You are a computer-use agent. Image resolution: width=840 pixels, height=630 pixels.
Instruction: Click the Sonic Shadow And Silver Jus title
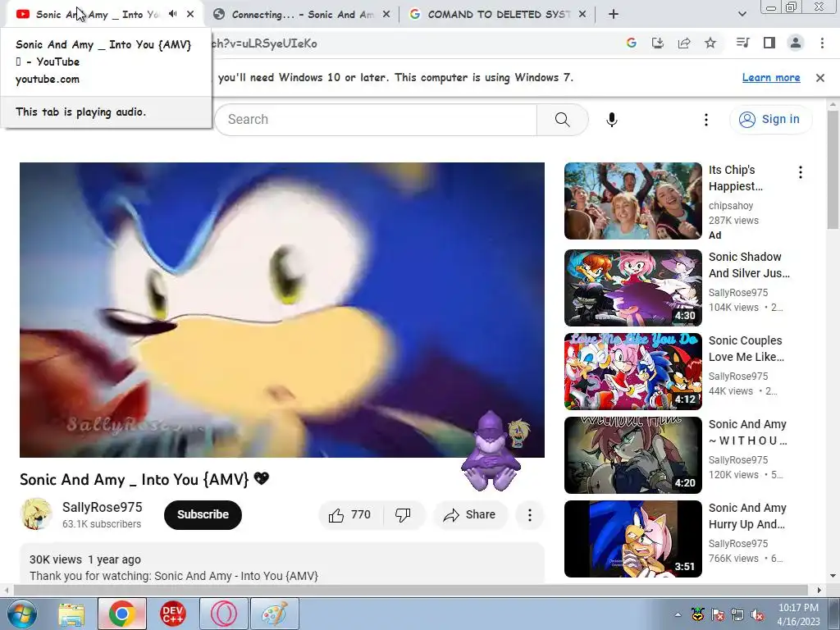(x=749, y=265)
